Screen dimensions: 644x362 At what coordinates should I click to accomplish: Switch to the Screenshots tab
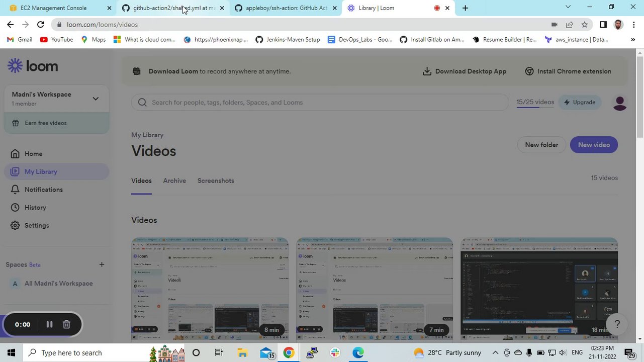[216, 181]
